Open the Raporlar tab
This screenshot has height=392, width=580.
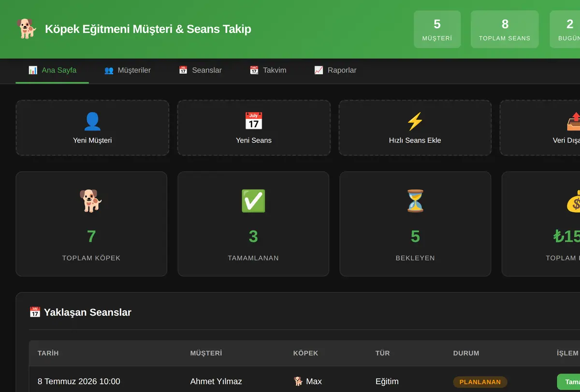tap(335, 70)
